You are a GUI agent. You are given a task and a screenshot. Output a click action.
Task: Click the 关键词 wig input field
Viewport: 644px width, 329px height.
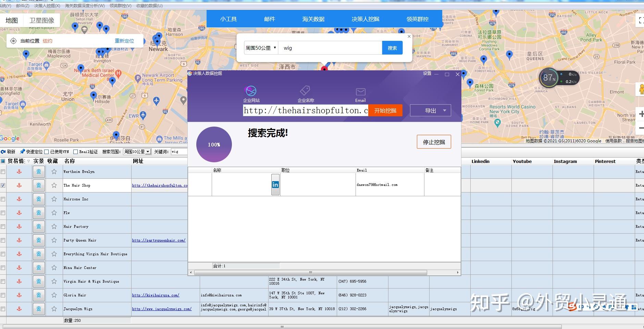tap(179, 152)
